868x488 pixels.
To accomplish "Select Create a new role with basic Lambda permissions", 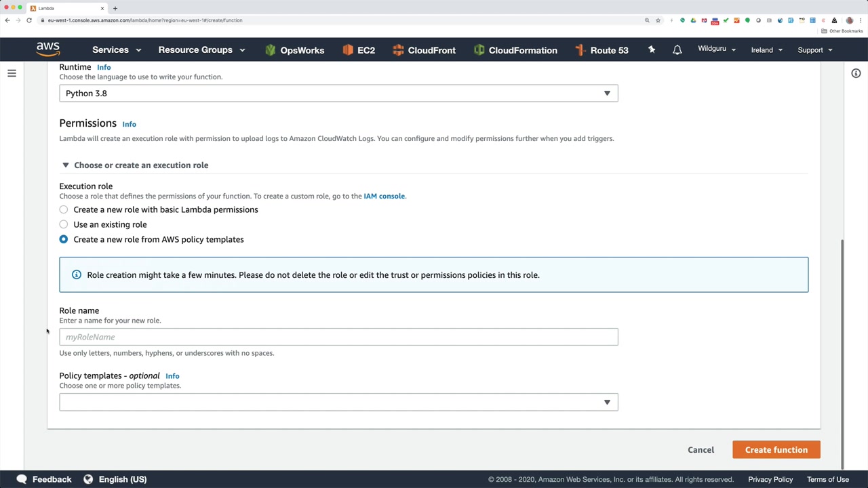I will point(64,209).
